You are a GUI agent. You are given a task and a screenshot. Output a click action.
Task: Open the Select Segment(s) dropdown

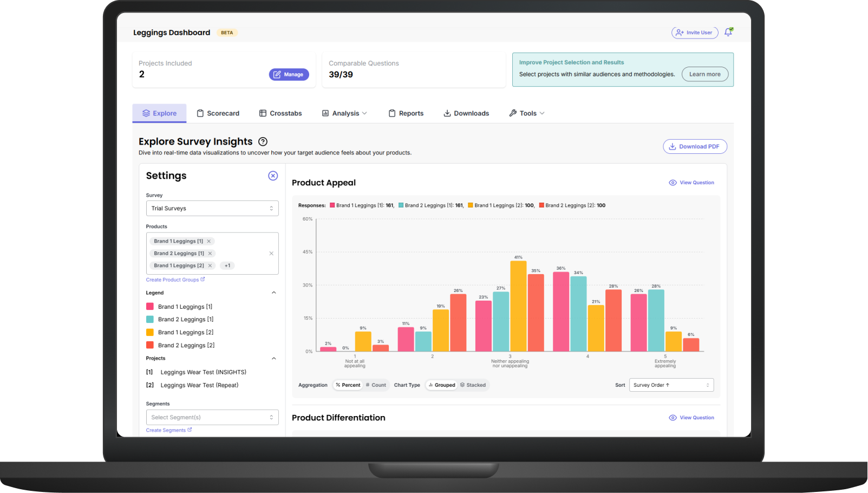(212, 417)
